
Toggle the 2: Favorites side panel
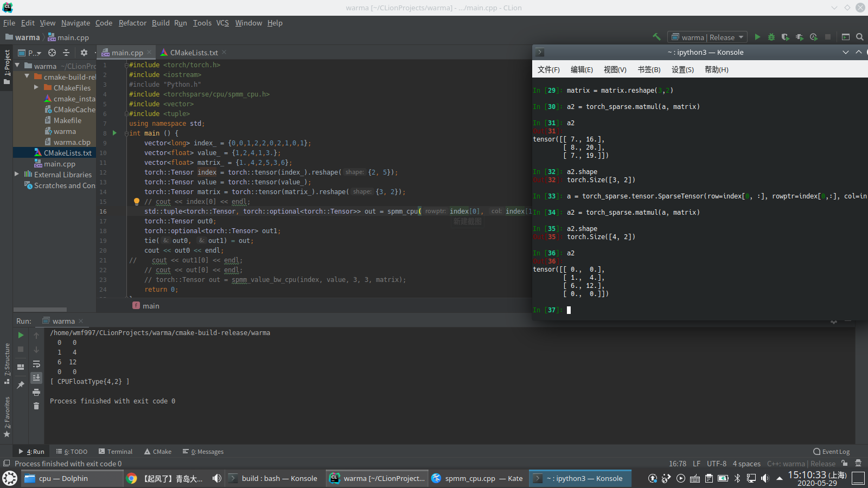(7, 417)
